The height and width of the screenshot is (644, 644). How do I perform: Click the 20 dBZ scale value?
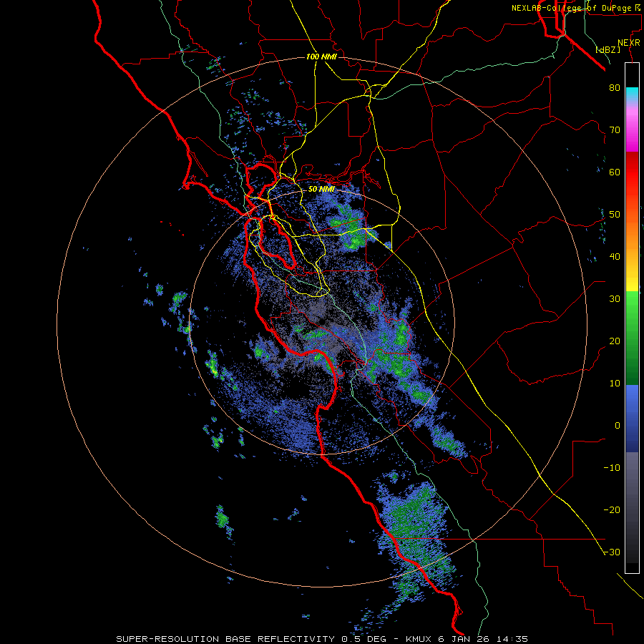click(x=615, y=341)
